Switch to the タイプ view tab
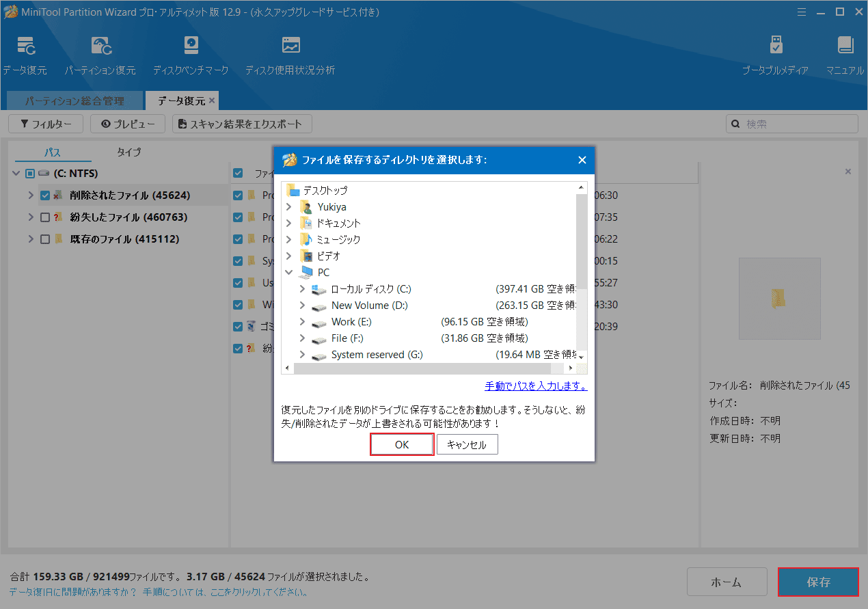868x609 pixels. point(128,152)
